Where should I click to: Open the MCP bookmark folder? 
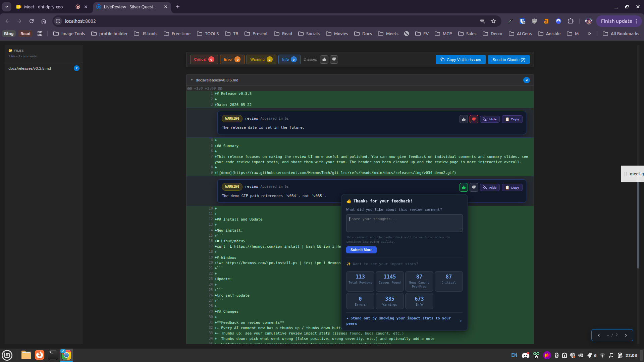pos(443,34)
